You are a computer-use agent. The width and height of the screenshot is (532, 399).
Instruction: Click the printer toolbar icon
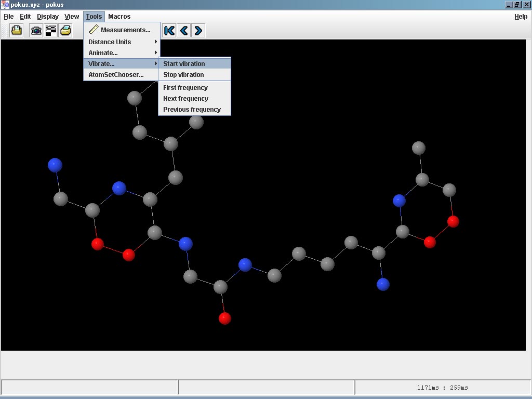point(65,31)
